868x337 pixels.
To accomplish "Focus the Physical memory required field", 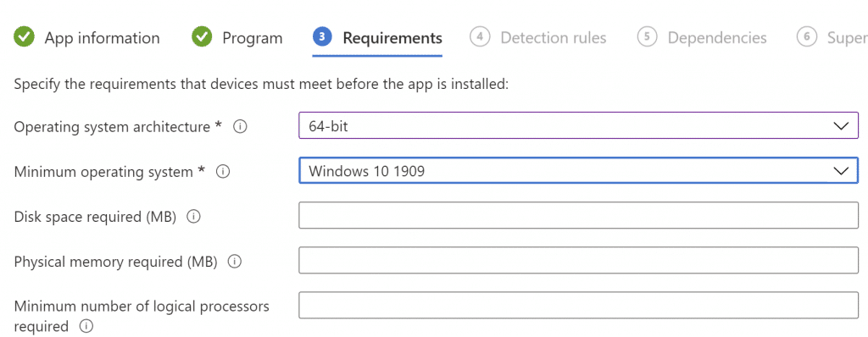I will pyautogui.click(x=578, y=260).
